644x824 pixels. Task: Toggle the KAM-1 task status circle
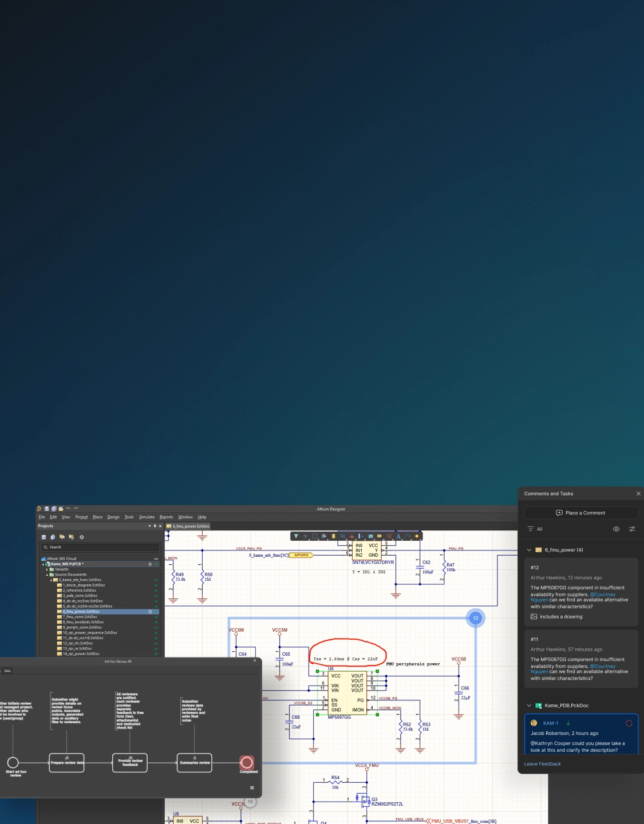pos(629,723)
